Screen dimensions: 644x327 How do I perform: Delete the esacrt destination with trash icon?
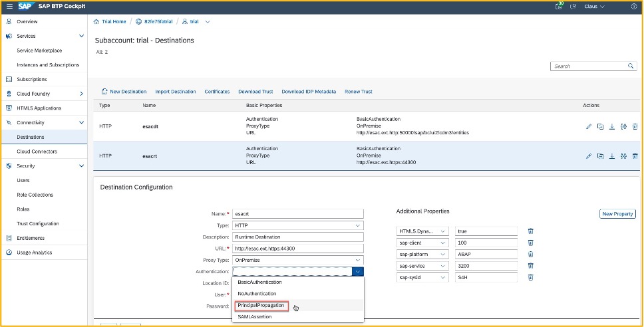(x=635, y=156)
